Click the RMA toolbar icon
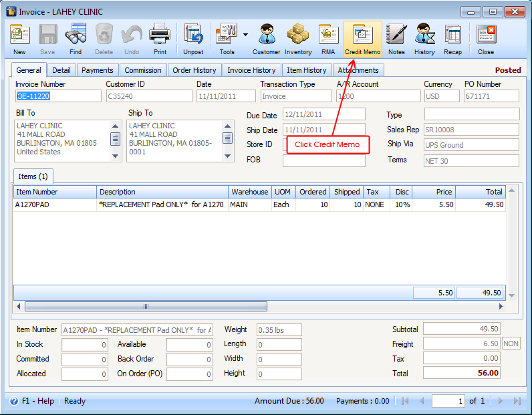Viewport: 532px width, 415px height. coord(328,35)
